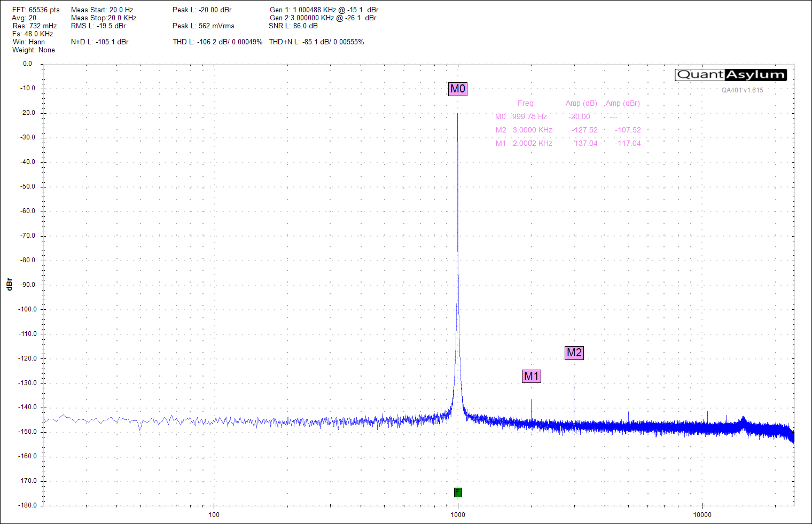
Task: Click the 0.0 Y-axis tick label
Action: click(27, 64)
